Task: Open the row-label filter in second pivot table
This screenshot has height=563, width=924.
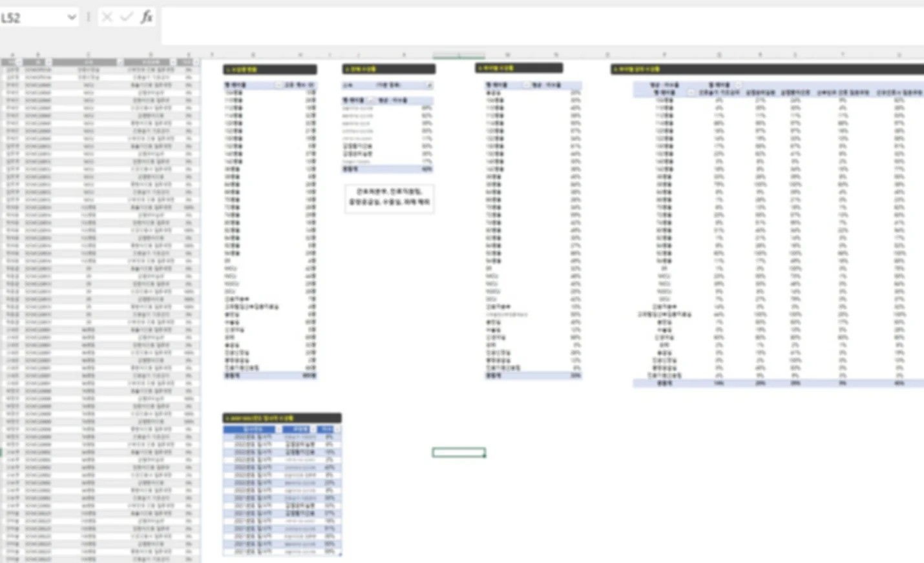Action: (372, 101)
